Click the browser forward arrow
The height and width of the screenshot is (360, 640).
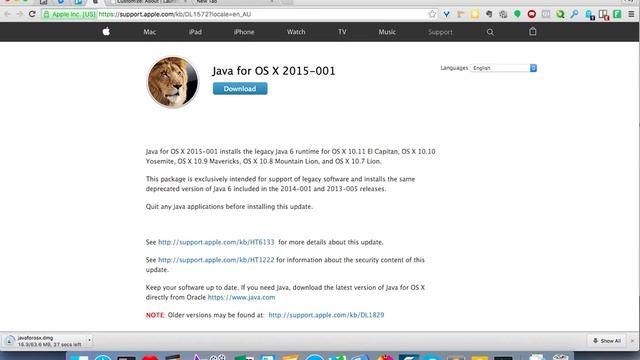pyautogui.click(x=20, y=14)
